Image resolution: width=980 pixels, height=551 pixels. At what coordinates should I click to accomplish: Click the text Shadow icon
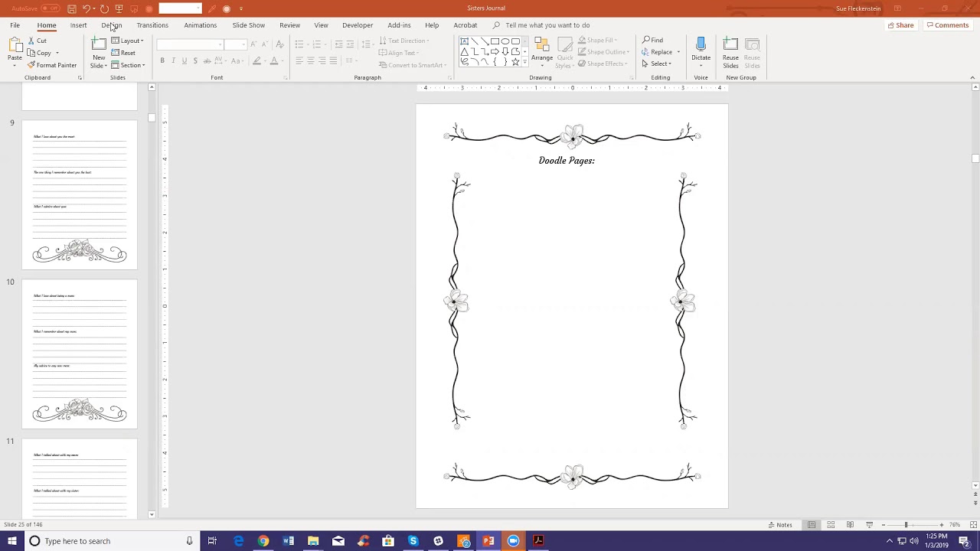(x=195, y=60)
